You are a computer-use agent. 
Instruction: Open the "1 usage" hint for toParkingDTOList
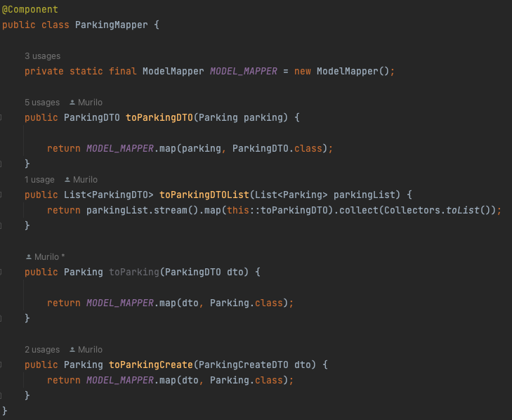point(39,180)
